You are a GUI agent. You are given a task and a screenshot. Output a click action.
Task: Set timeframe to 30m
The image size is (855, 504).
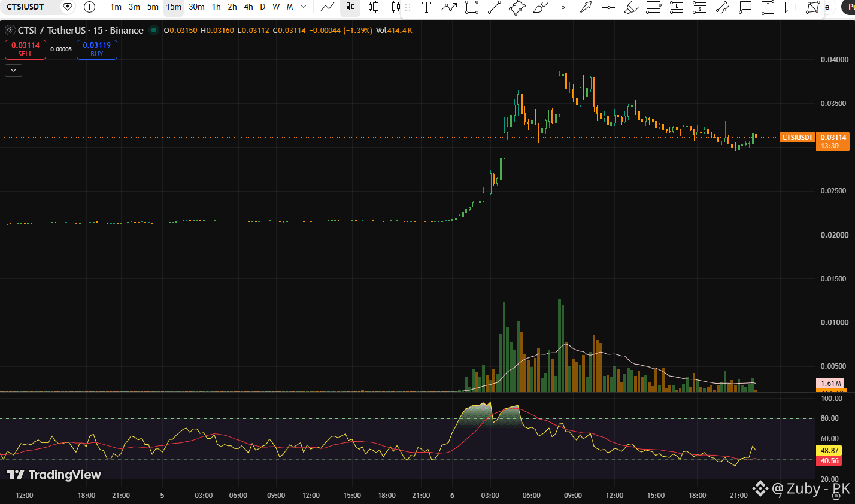pos(196,7)
